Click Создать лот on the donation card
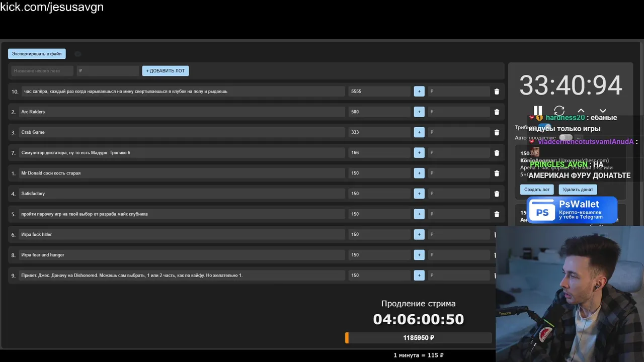644x362 pixels. (x=537, y=190)
